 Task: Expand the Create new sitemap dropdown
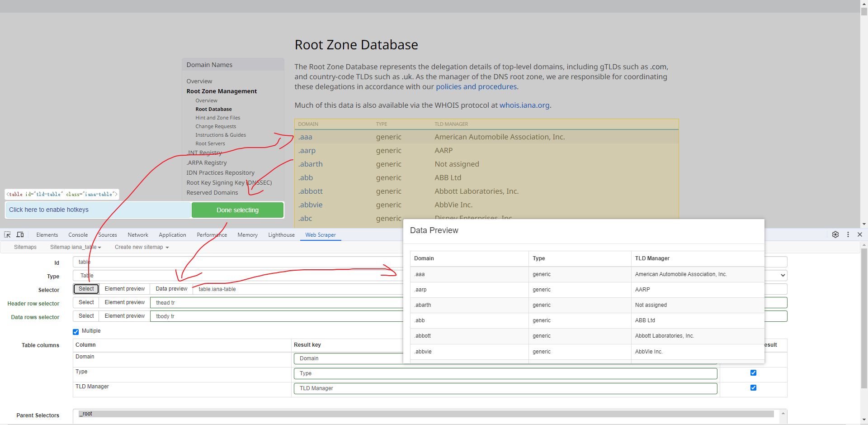pos(142,247)
